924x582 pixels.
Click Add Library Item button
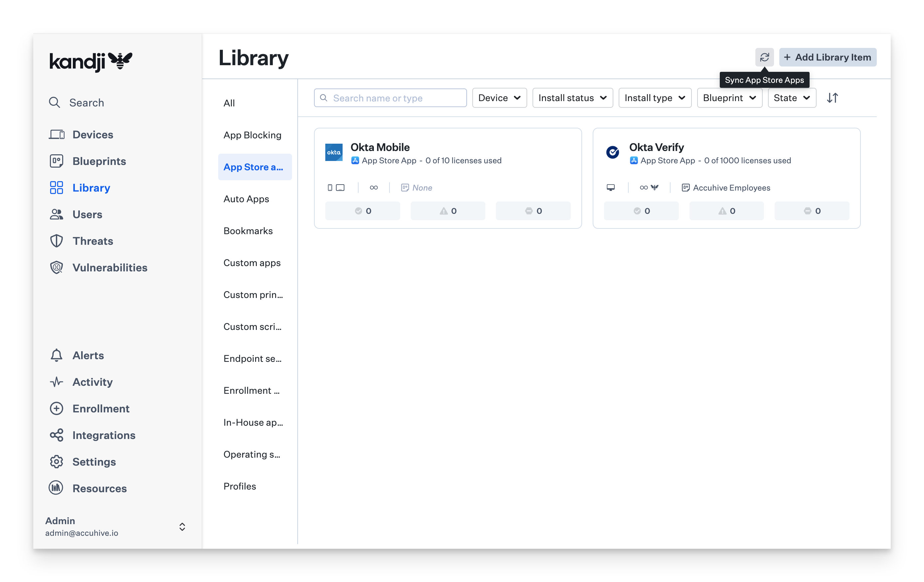pos(827,57)
